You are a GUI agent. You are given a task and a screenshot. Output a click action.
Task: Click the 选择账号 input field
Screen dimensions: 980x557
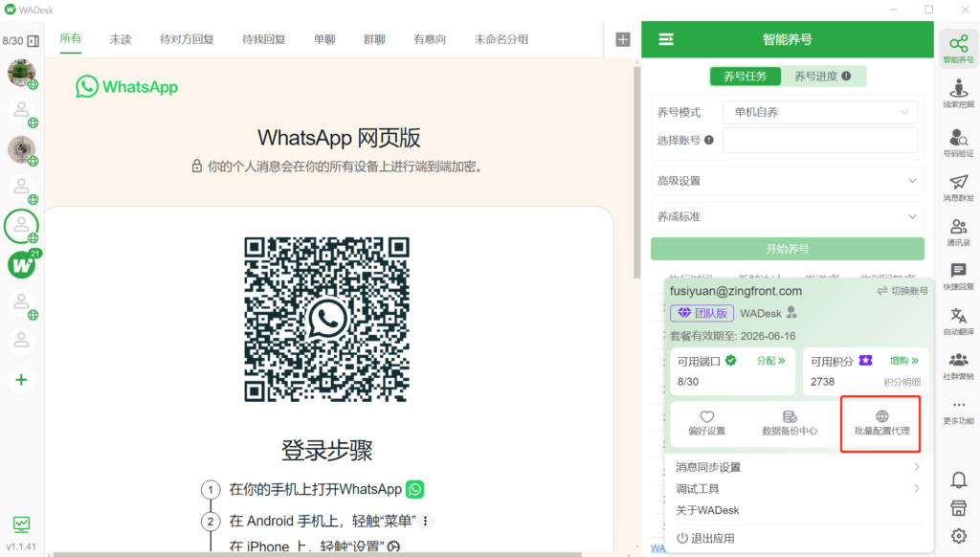[x=819, y=140]
